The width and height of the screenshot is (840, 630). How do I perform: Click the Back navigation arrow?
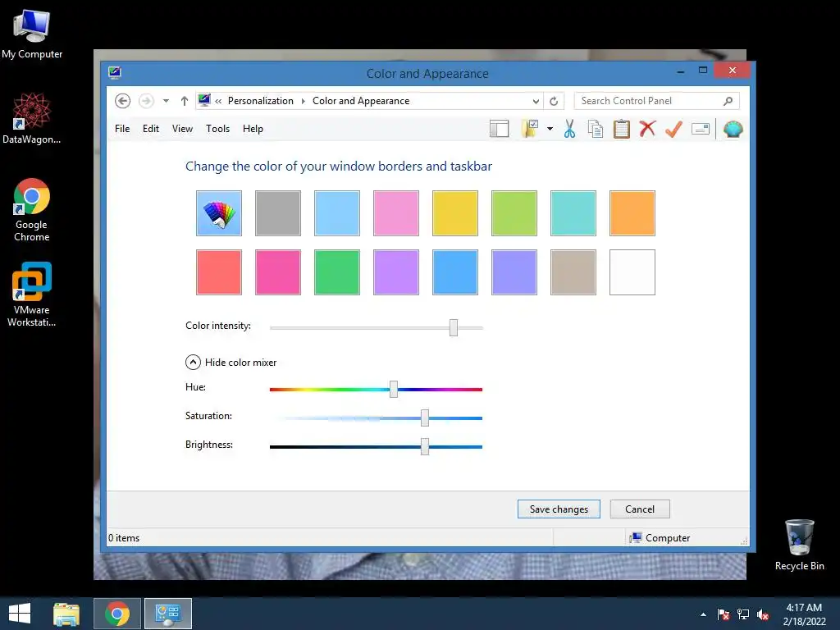[123, 101]
